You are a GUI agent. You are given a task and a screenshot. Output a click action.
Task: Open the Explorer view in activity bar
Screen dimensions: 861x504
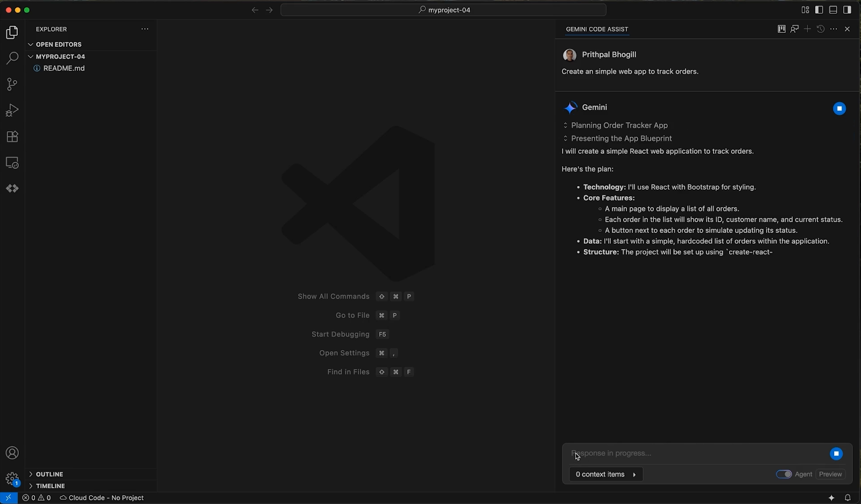pos(12,33)
